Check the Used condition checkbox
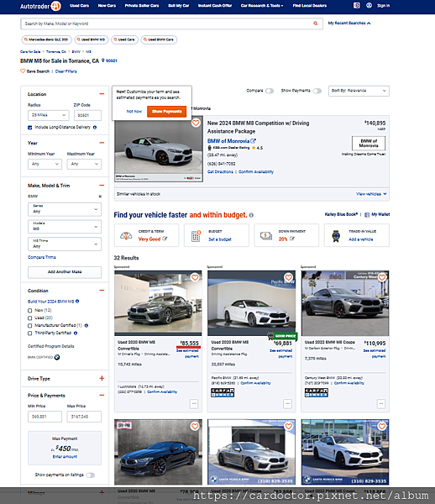The height and width of the screenshot is (504, 435). [x=30, y=318]
